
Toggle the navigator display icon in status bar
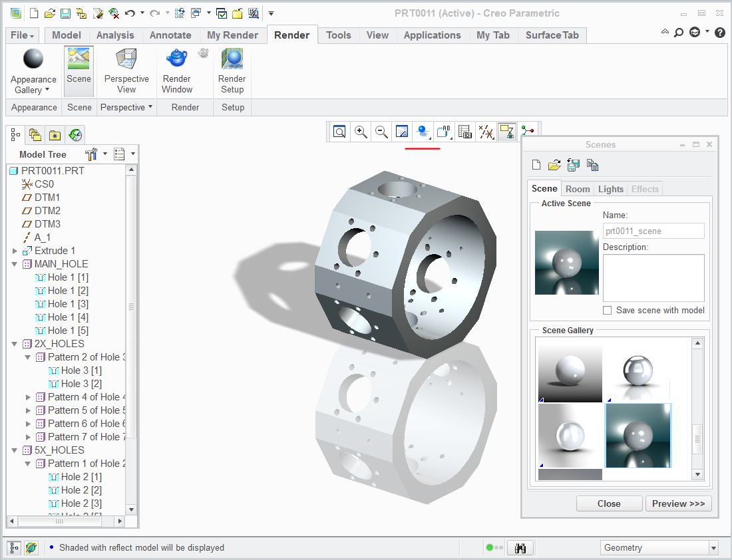coord(15,548)
